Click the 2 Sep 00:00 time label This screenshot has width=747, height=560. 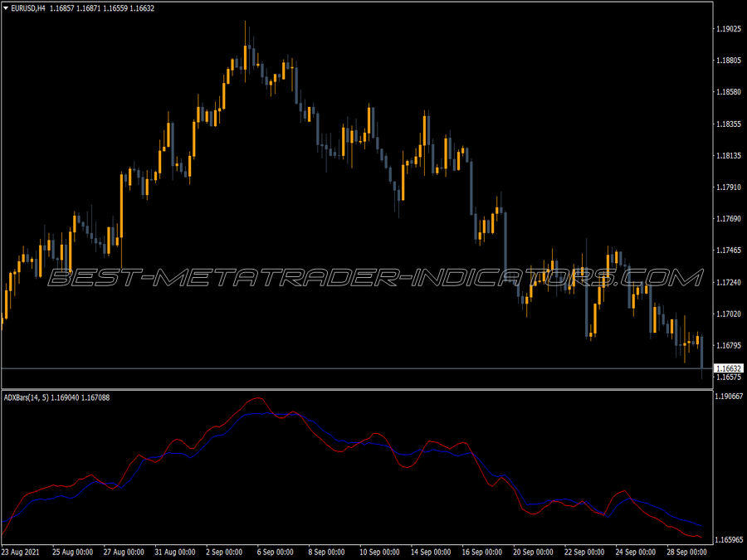click(x=224, y=553)
